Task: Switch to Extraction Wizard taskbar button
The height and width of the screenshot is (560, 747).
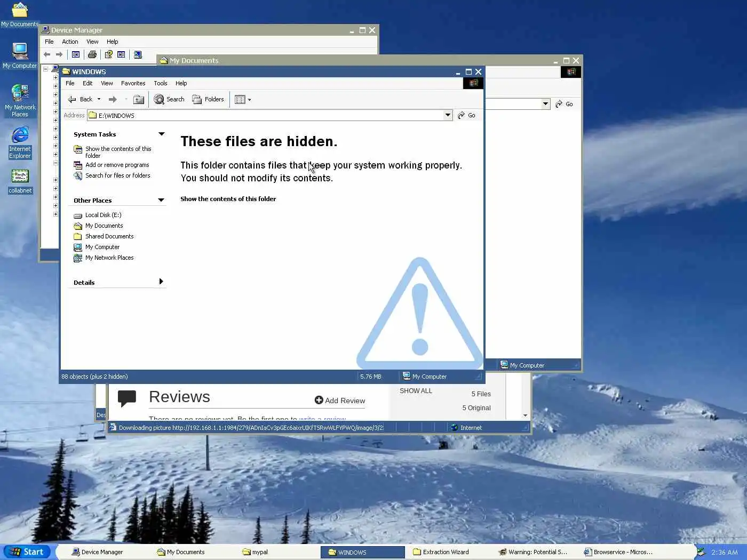Action: point(448,552)
